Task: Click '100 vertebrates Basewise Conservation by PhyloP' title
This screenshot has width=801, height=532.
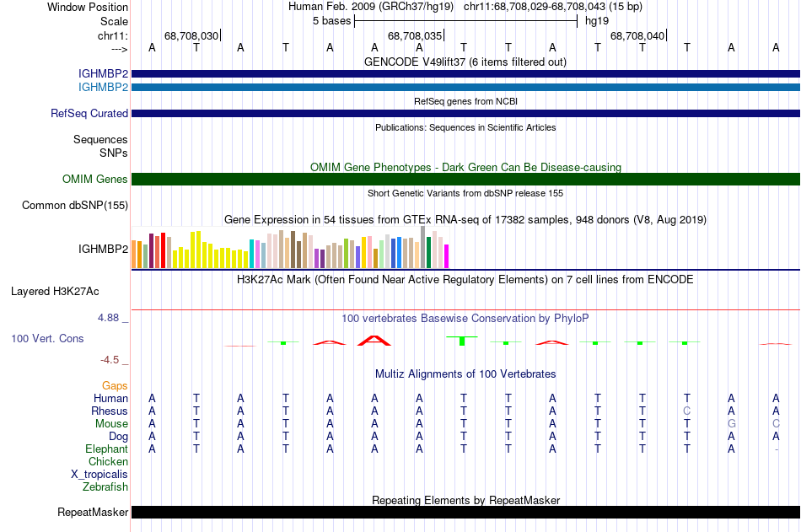Action: (465, 319)
